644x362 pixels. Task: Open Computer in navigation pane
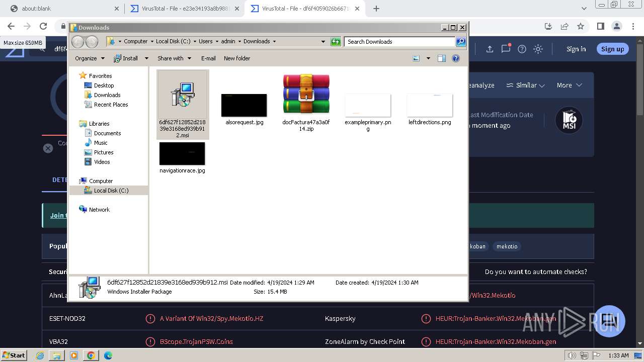click(x=101, y=181)
